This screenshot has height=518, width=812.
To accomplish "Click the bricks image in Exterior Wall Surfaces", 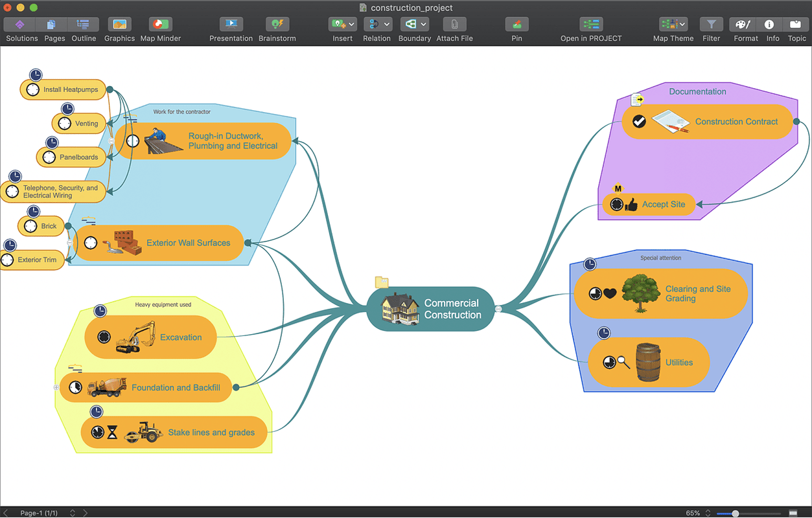I will tap(122, 243).
